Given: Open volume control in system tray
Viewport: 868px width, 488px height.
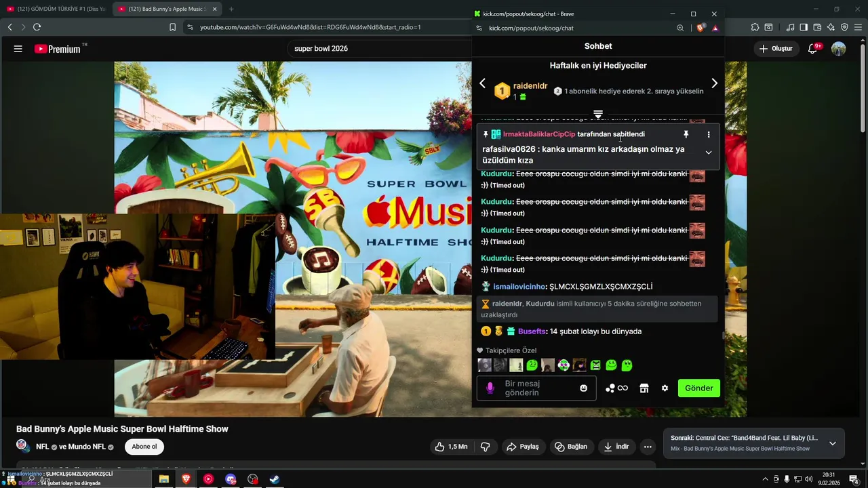Looking at the screenshot, I should click(x=808, y=479).
